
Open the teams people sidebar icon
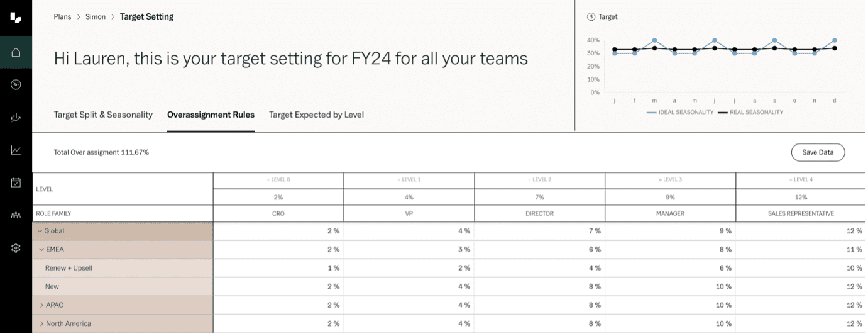tap(16, 215)
